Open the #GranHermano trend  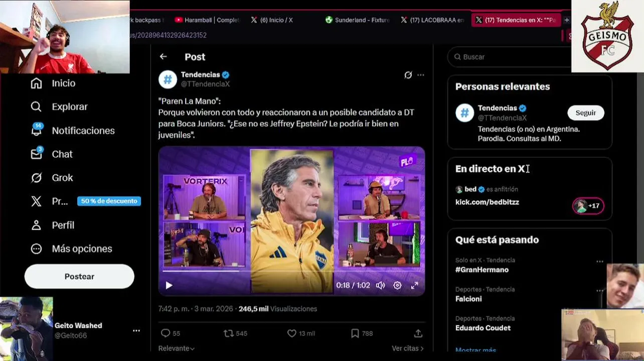pyautogui.click(x=482, y=270)
